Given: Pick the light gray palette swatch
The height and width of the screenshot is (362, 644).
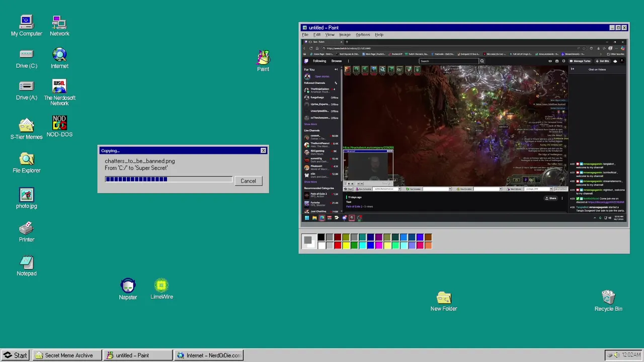Looking at the screenshot, I should pyautogui.click(x=330, y=245).
